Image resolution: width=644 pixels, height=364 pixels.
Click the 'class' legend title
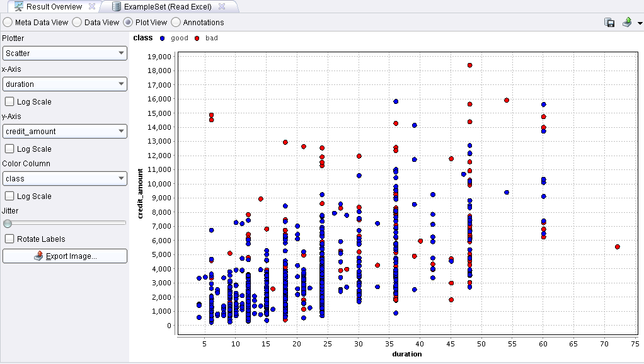(143, 38)
